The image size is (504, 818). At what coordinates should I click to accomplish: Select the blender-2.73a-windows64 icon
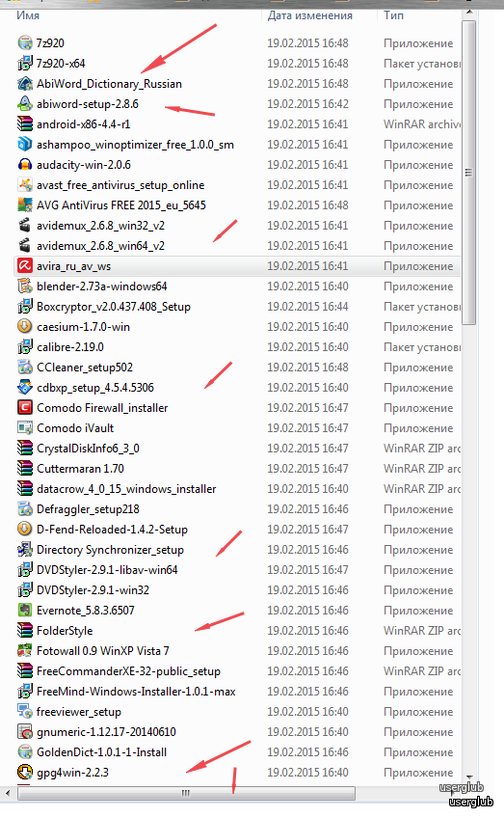click(x=24, y=286)
